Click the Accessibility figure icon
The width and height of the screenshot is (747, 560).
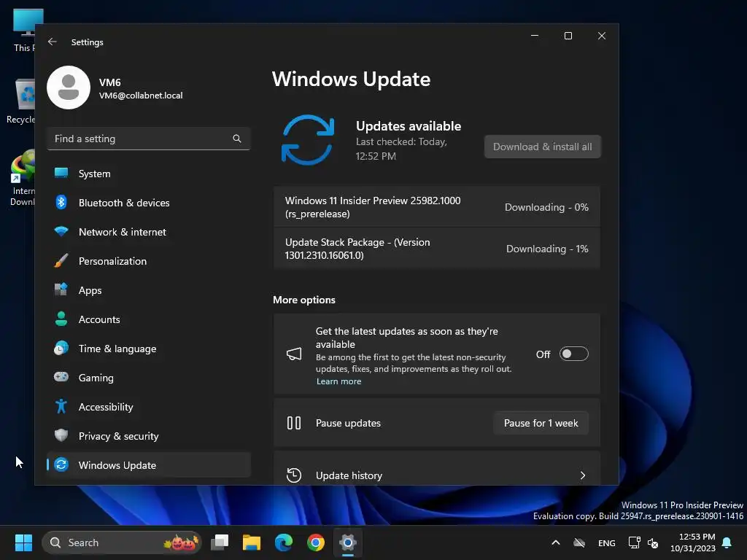(x=61, y=406)
